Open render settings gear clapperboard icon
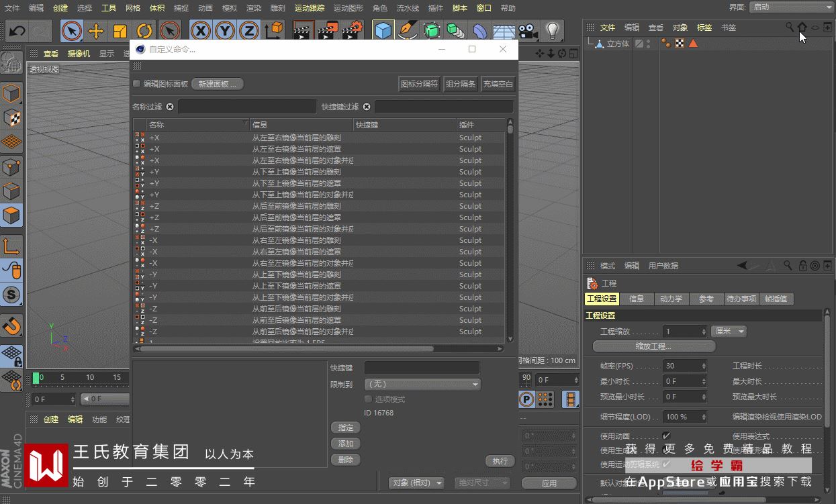This screenshot has width=836, height=504. [353, 31]
